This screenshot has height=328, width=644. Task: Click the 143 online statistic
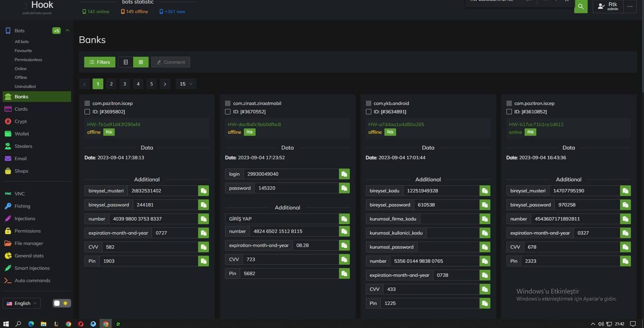point(96,12)
